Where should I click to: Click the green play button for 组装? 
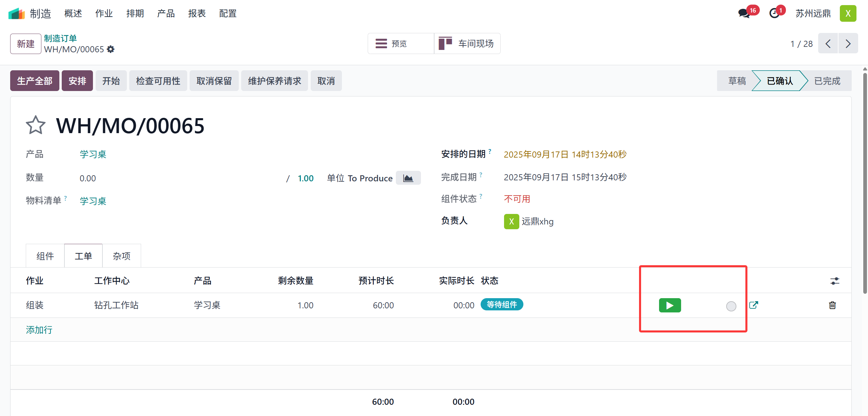coord(670,305)
